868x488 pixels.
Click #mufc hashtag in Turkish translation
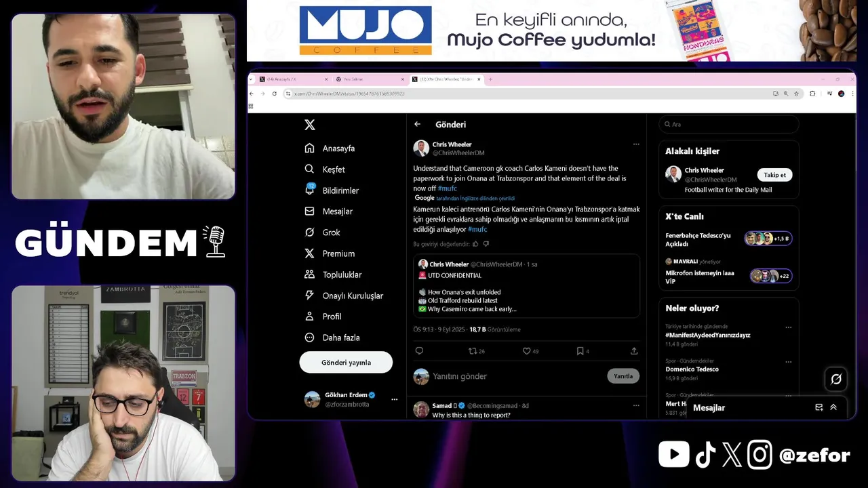click(478, 230)
